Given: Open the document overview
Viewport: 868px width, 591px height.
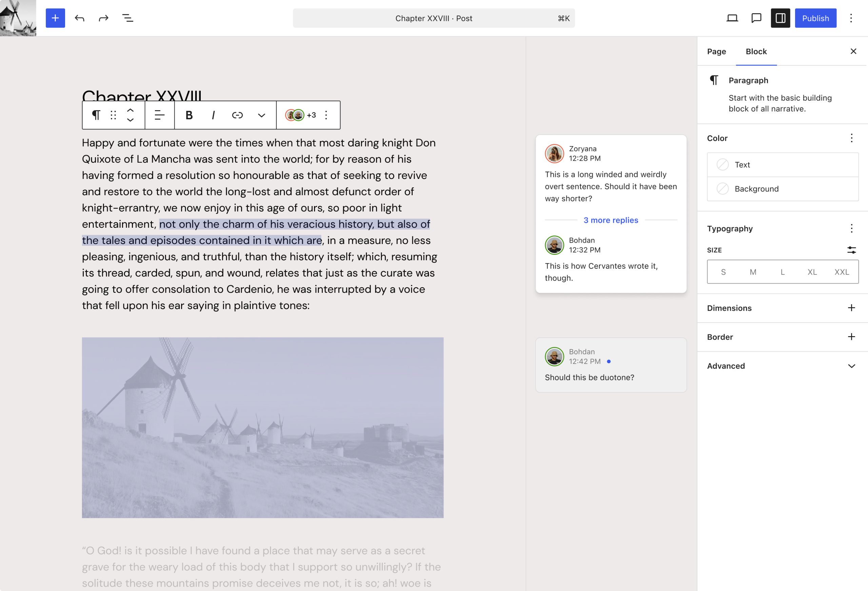Looking at the screenshot, I should pos(127,18).
